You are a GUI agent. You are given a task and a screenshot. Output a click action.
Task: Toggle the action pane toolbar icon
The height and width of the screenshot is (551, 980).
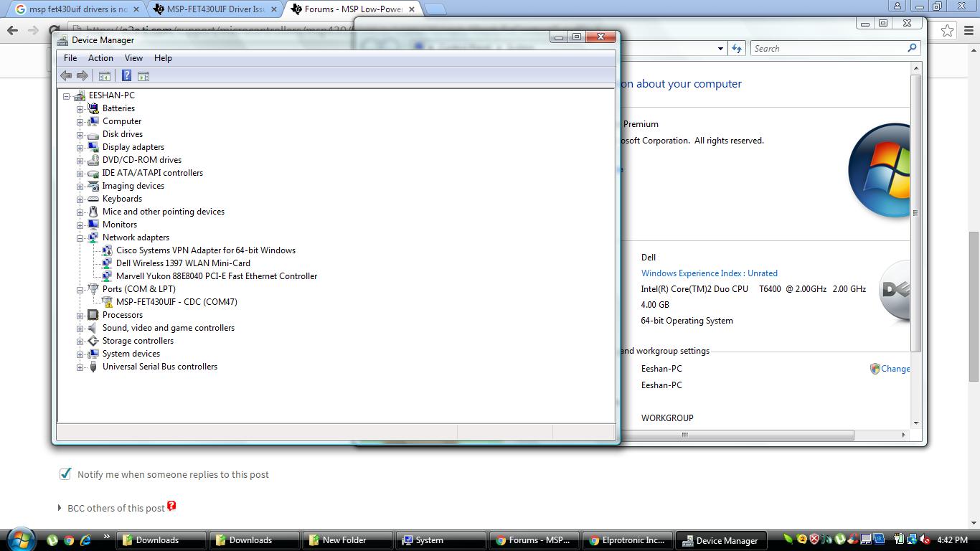143,75
